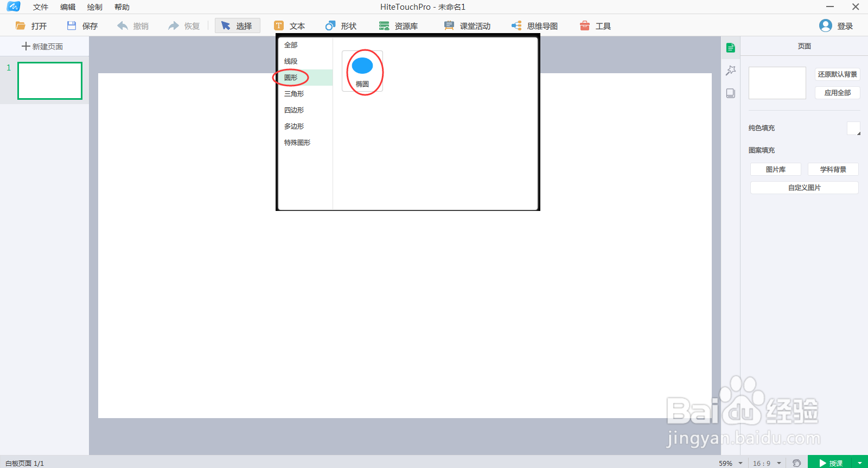Image resolution: width=868 pixels, height=468 pixels.
Task: Select the 文本 text tool
Action: pos(290,26)
